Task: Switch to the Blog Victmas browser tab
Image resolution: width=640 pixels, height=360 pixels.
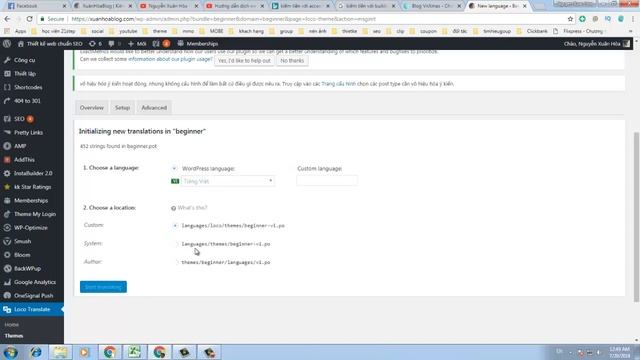Action: tap(432, 6)
